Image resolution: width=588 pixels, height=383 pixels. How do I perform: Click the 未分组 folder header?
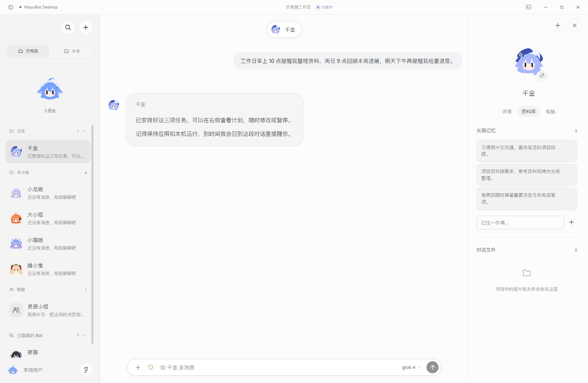(x=48, y=172)
